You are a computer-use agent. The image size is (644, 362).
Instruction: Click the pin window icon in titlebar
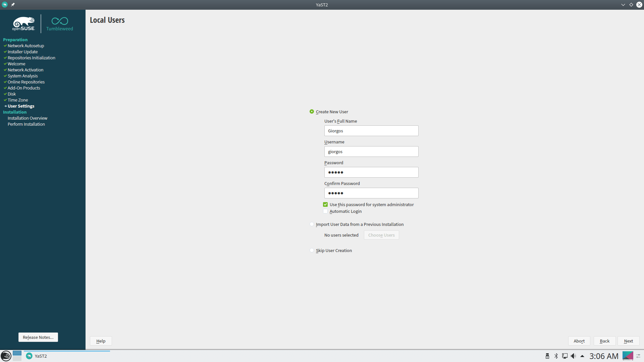click(x=13, y=5)
